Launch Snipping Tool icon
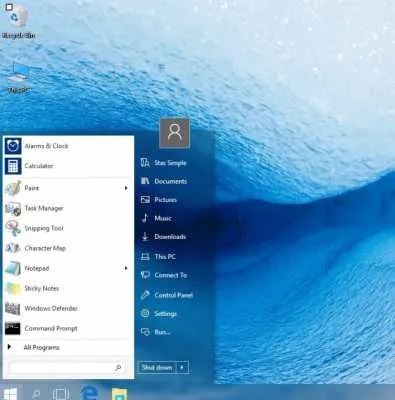Viewport: 395px width, 400px height. pos(13,228)
